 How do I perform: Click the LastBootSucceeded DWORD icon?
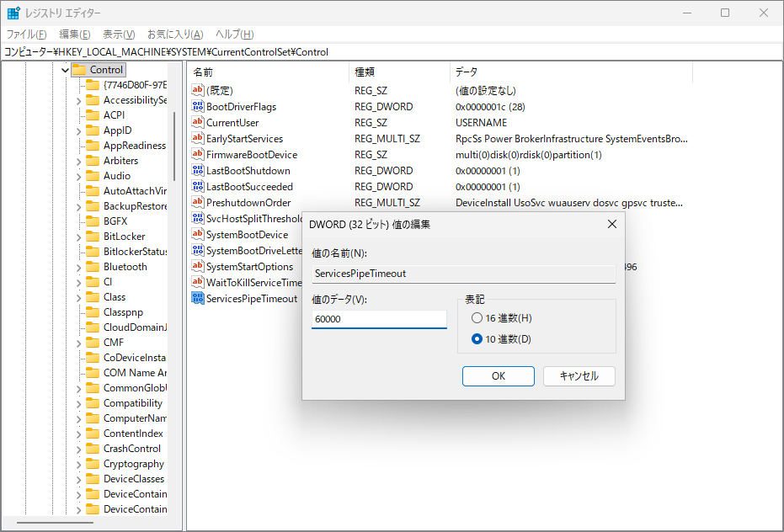[198, 187]
